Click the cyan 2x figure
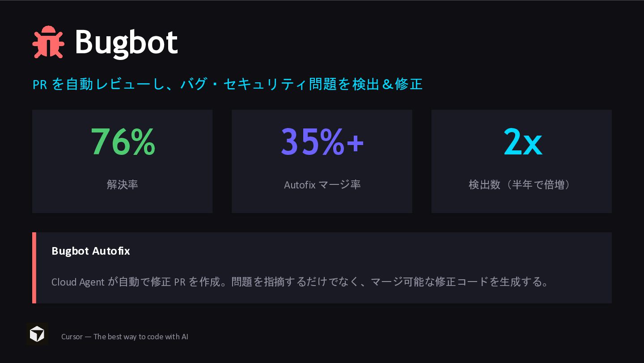Screen dimensions: 644x363 pos(522,141)
